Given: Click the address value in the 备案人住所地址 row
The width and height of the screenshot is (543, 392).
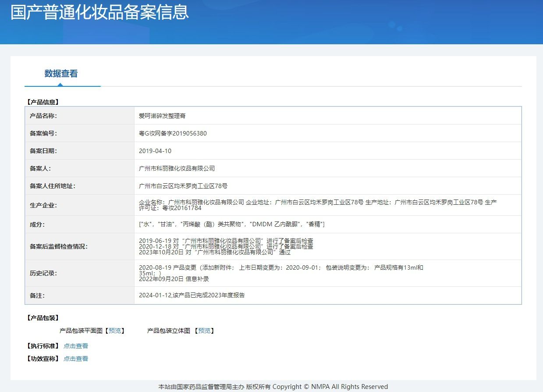Looking at the screenshot, I should (x=183, y=186).
